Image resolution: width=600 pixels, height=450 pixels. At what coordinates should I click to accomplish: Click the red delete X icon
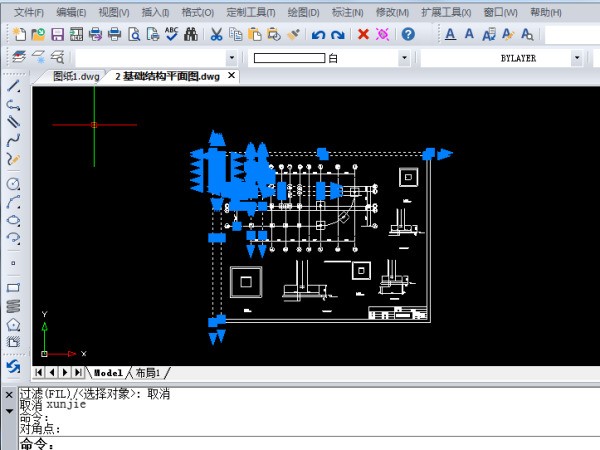[362, 34]
